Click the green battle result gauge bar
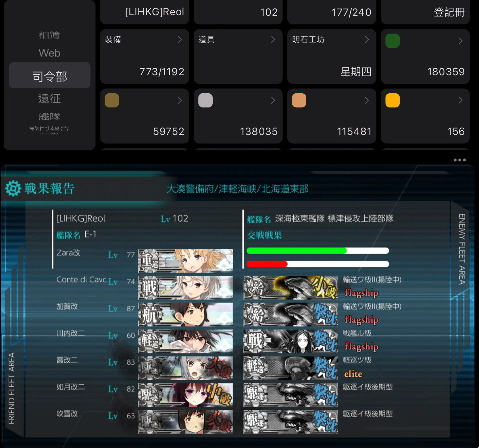 (x=318, y=251)
